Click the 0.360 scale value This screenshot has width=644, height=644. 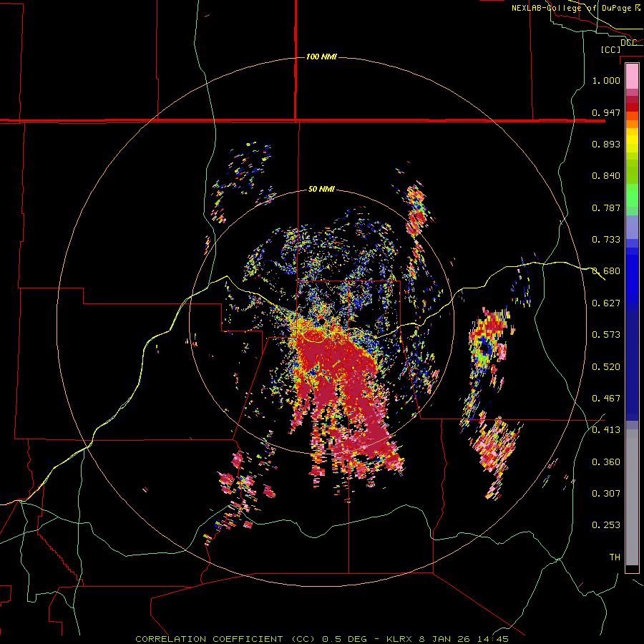click(x=606, y=462)
